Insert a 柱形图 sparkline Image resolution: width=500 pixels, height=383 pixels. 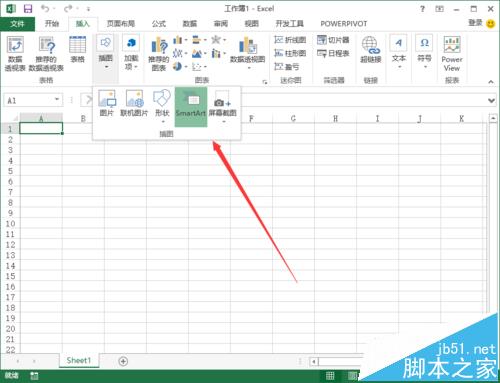[x=290, y=53]
